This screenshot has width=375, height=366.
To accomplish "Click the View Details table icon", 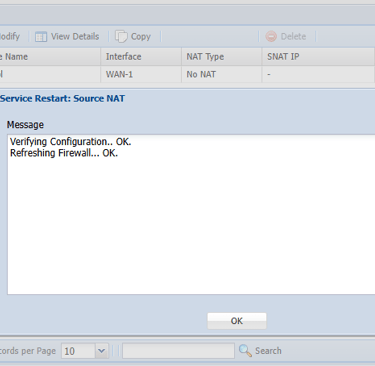I will coord(41,37).
